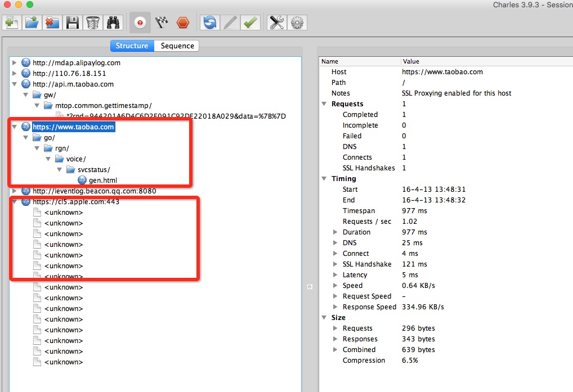Click the New Session icon
Image resolution: width=573 pixels, height=392 pixels.
12,22
